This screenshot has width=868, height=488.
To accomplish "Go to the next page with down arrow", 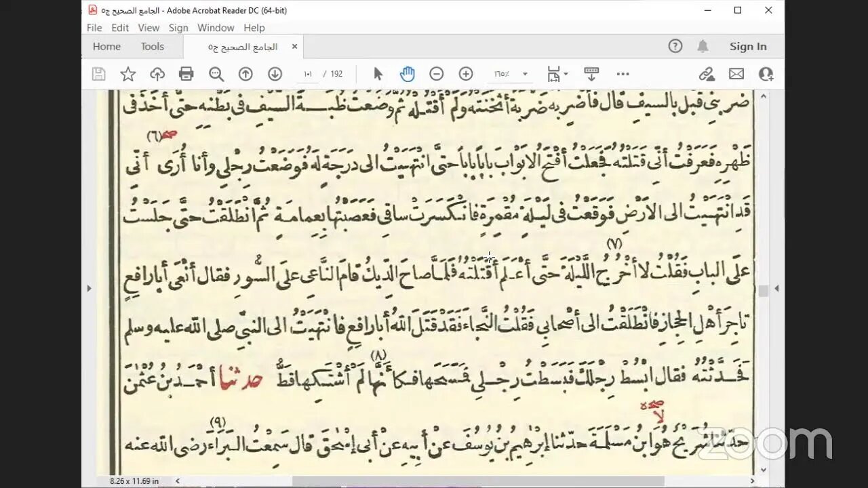I will (275, 74).
